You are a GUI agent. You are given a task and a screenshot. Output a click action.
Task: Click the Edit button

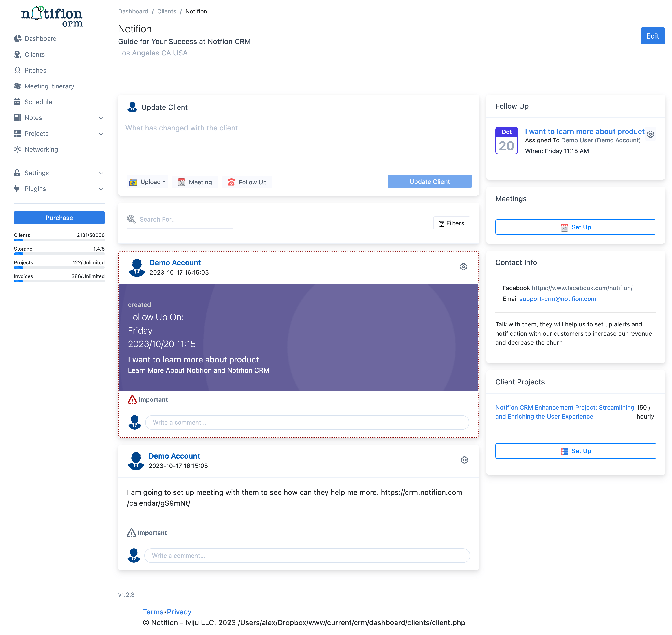[x=653, y=36]
